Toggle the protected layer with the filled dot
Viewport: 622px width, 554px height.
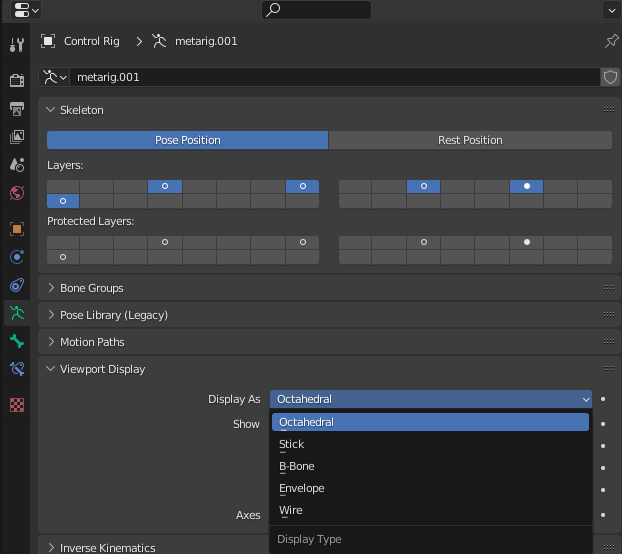526,242
